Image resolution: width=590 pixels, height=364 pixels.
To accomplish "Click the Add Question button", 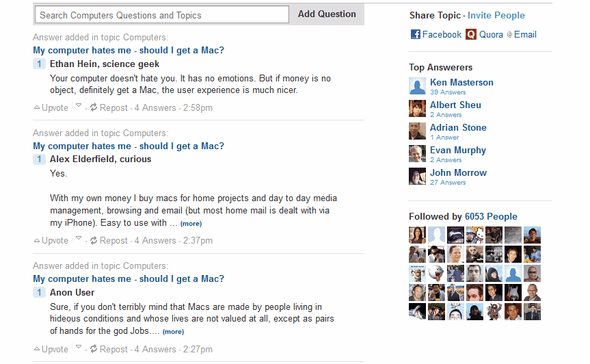I will tap(327, 14).
